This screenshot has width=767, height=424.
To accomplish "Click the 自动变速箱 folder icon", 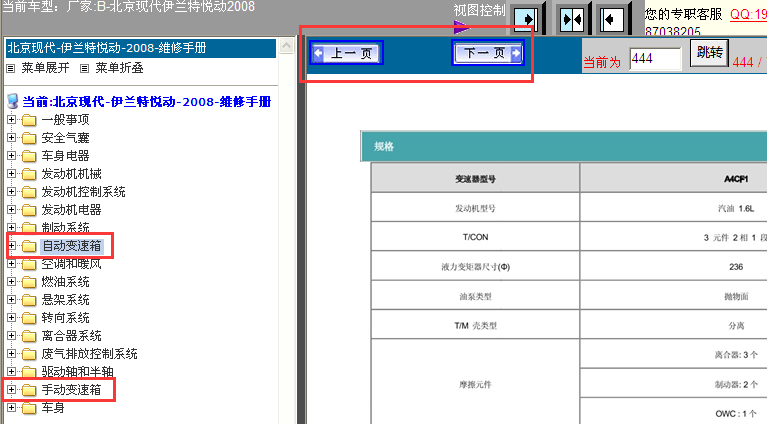I will tap(29, 246).
